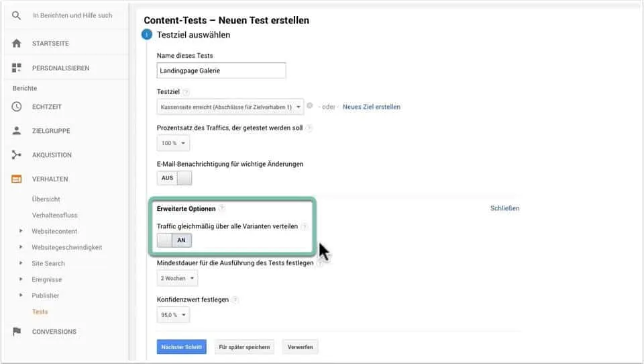Open the 100 % traffic percentage dropdown

pyautogui.click(x=173, y=143)
